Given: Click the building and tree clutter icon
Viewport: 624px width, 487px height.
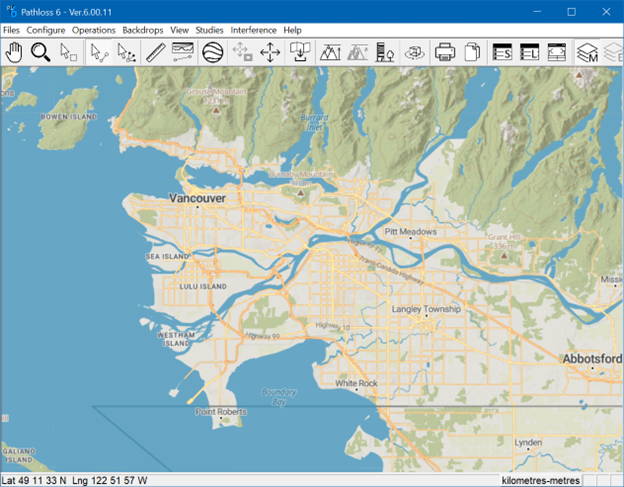Looking at the screenshot, I should (384, 52).
